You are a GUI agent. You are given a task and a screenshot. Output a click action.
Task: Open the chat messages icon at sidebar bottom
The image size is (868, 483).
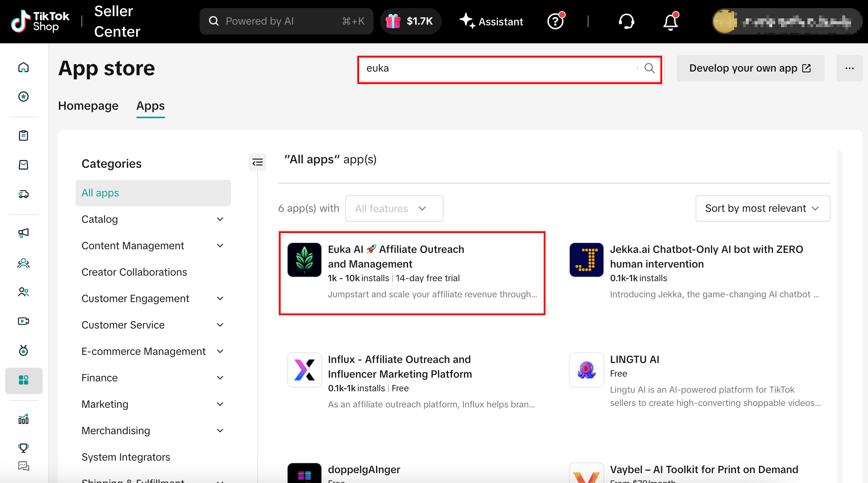[x=23, y=466]
